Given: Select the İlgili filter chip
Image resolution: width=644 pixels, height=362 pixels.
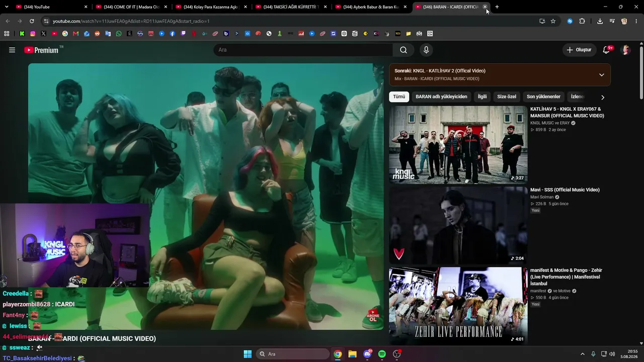Looking at the screenshot, I should click(482, 97).
